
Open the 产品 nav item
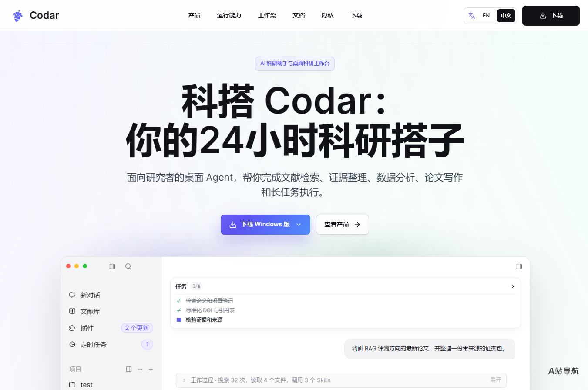[194, 16]
